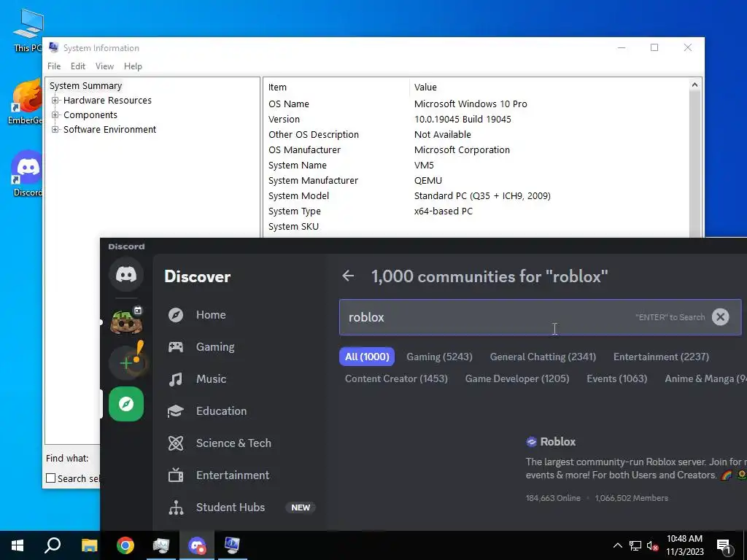
Task: Switch to Discord taskbar button
Action: [x=197, y=545]
